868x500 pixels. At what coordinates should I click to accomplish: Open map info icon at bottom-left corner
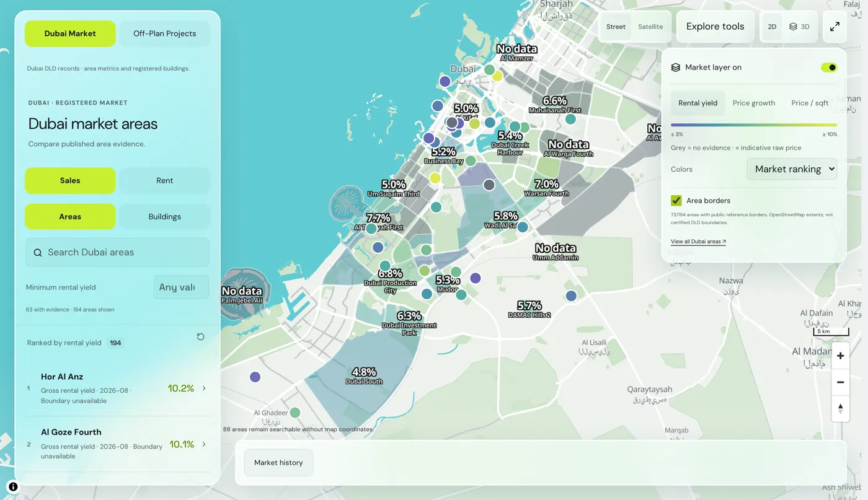coord(13,487)
